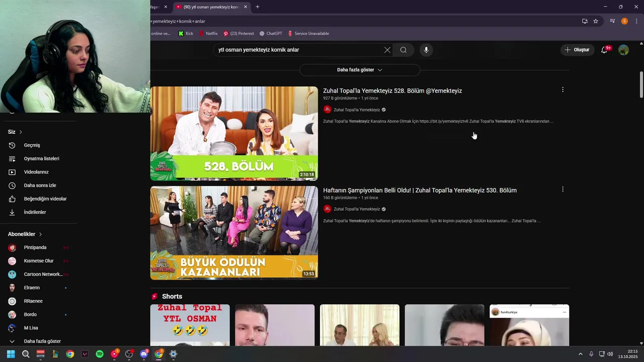Viewport: 644px width, 362px height.
Task: Open Pinterest bookmark
Action: 238,34
